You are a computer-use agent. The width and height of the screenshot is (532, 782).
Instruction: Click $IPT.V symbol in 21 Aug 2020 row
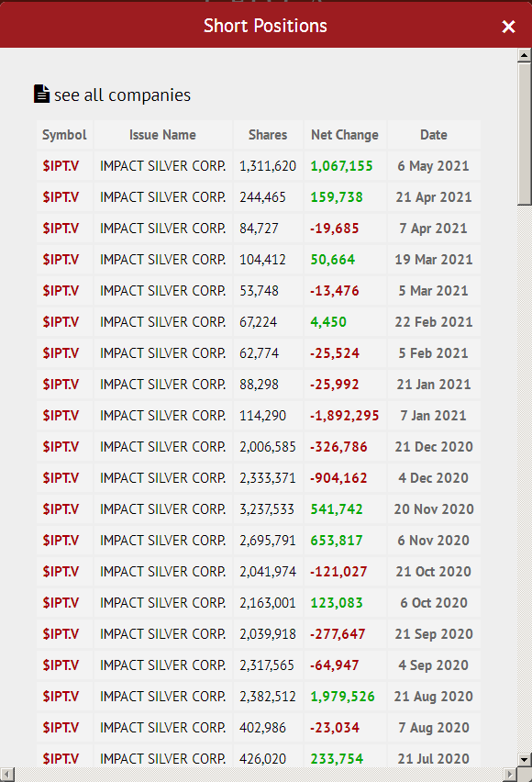[61, 697]
